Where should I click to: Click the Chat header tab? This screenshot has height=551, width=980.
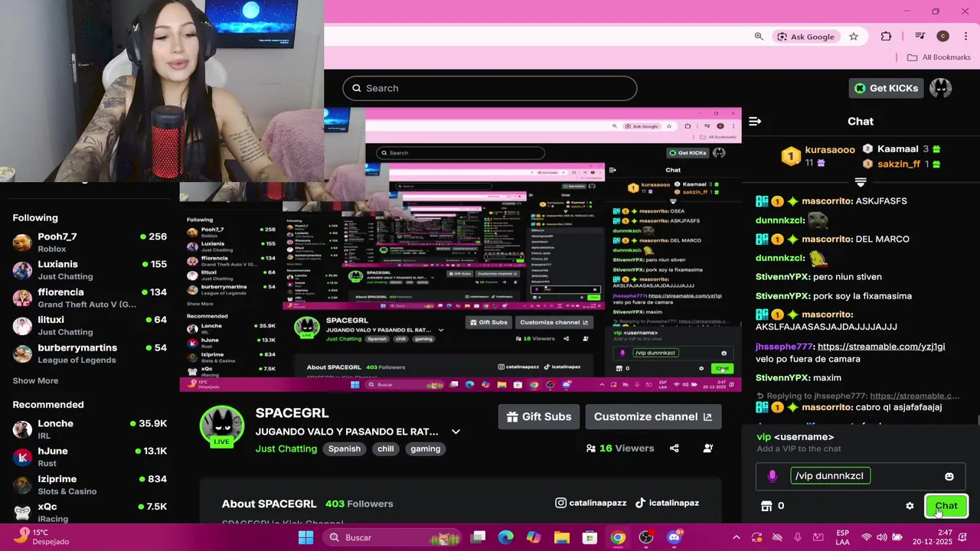pos(861,121)
